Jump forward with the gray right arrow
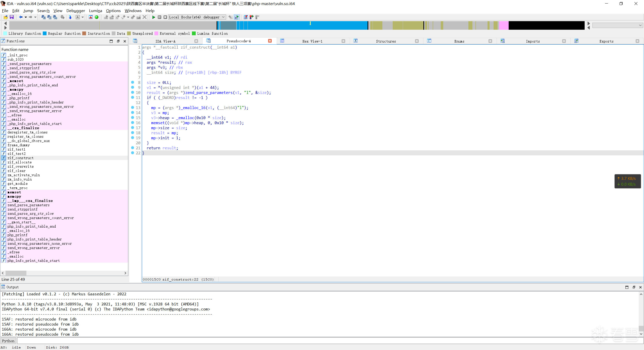The width and height of the screenshot is (644, 350). [30, 17]
